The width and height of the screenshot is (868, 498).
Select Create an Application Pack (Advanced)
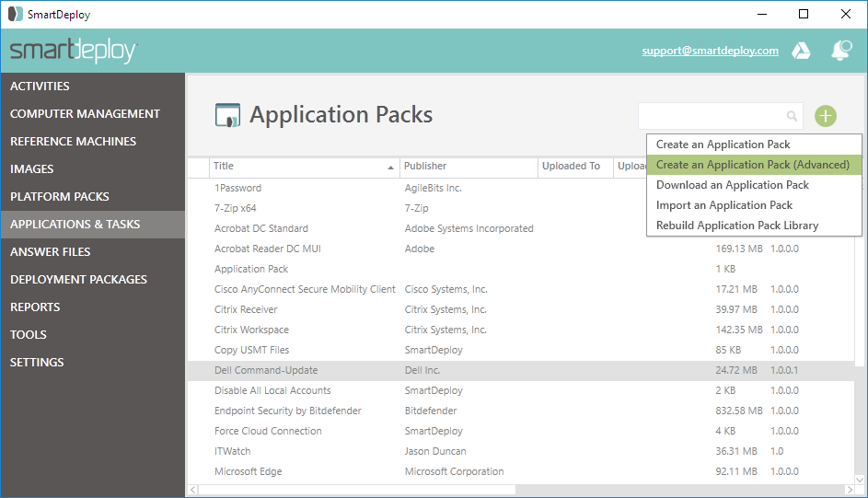[x=752, y=165]
